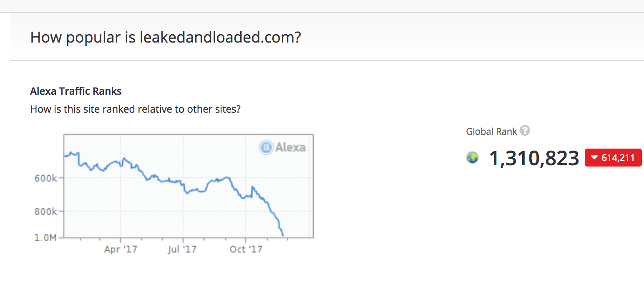Click the end point of the blue traffic line
The width and height of the screenshot is (644, 298).
click(x=283, y=236)
